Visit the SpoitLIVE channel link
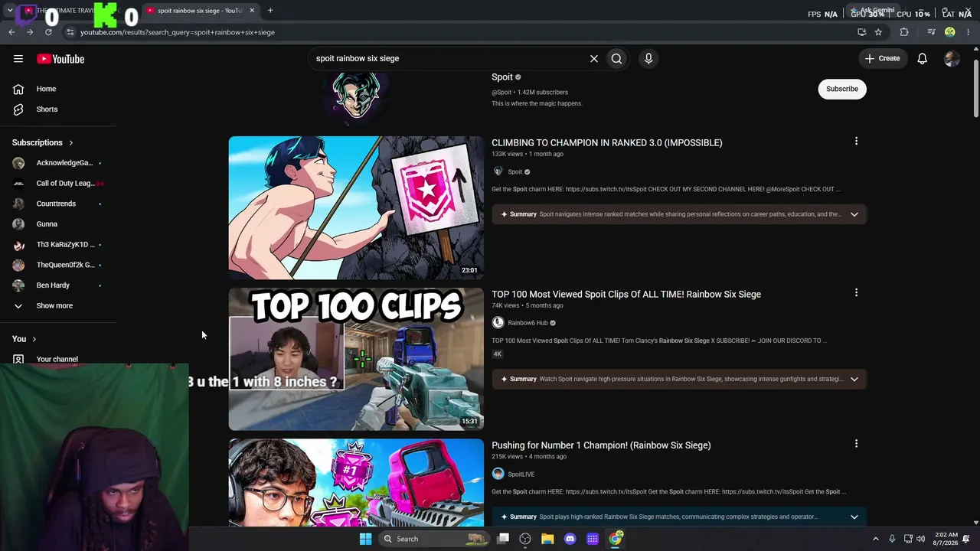 coord(521,474)
